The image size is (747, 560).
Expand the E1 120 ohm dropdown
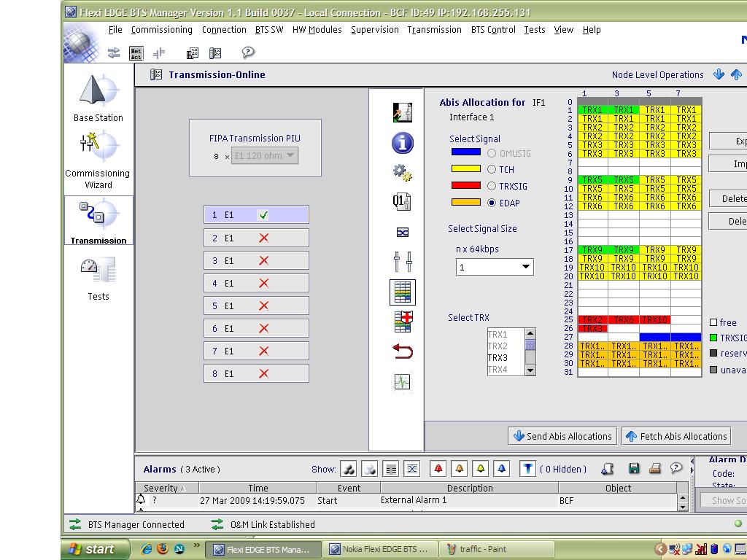coord(290,155)
